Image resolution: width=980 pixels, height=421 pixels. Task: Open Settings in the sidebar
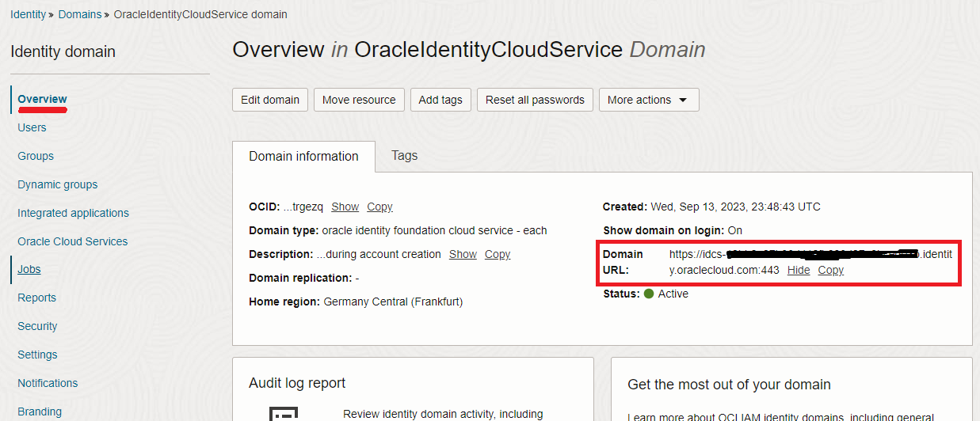click(x=37, y=355)
